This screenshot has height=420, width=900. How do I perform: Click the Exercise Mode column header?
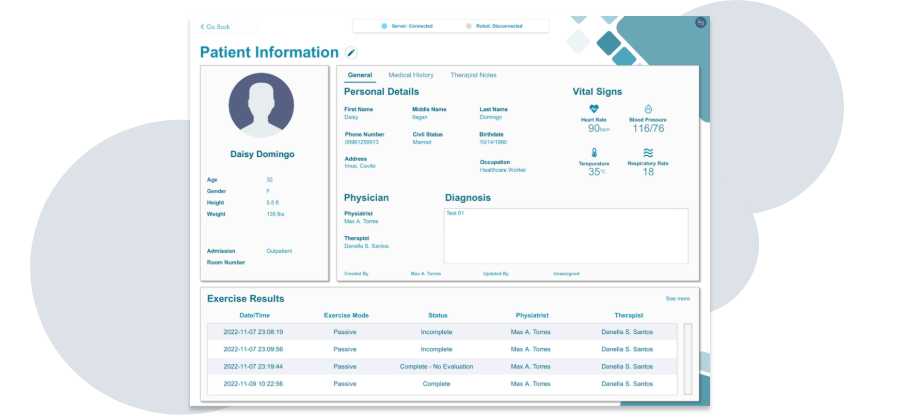(x=346, y=316)
